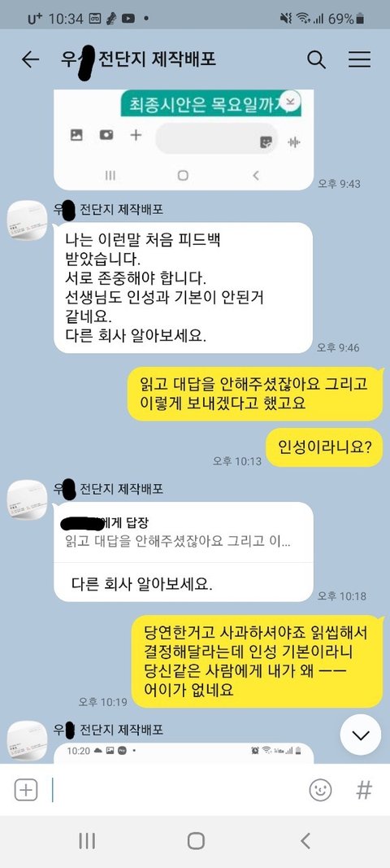Tap the quoted reply preview in the 10:18 message

tap(184, 532)
